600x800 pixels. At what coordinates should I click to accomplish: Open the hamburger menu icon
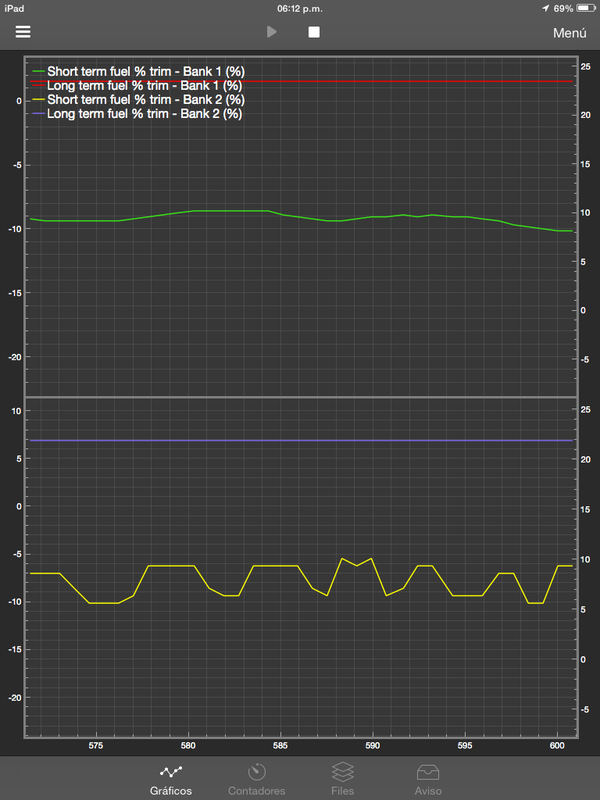pos(23,32)
